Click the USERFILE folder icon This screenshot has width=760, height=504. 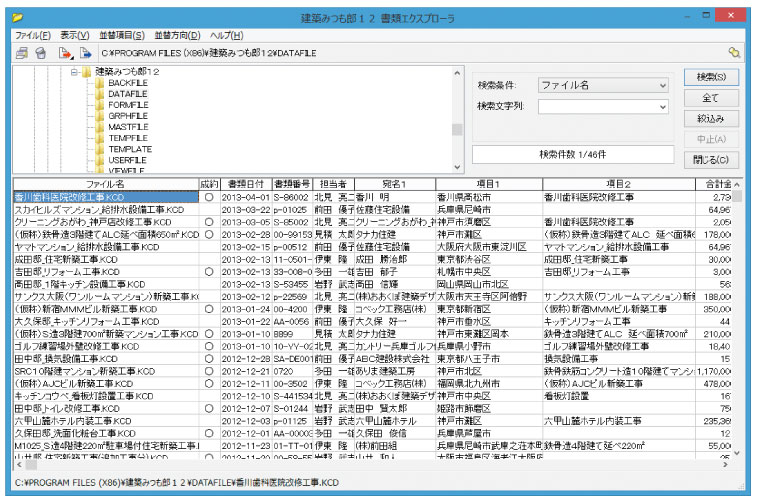point(100,160)
